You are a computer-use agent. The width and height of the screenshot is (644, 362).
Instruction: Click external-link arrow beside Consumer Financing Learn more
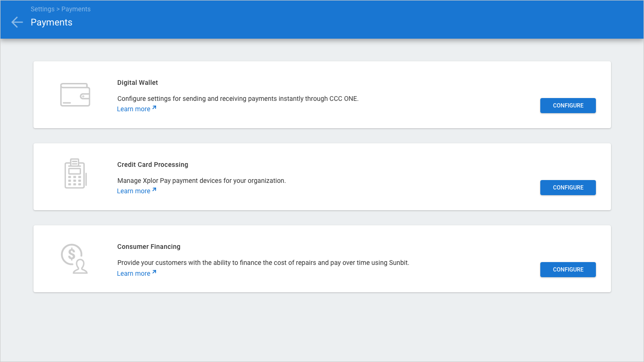154,273
